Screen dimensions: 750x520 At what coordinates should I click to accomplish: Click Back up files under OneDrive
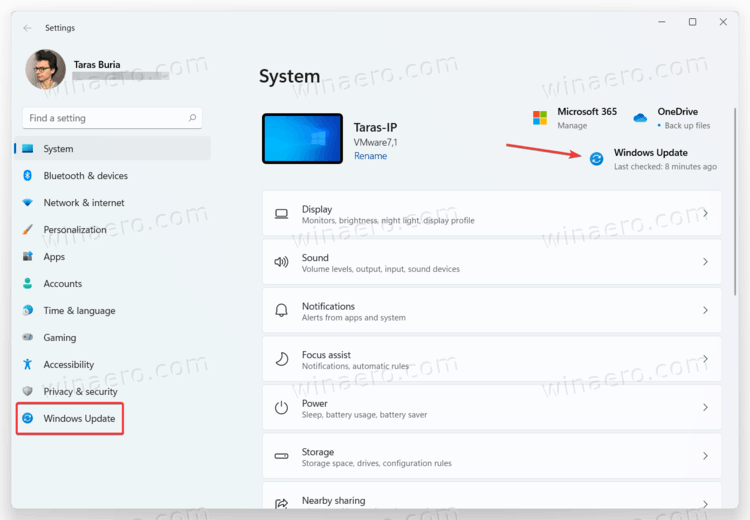687,125
